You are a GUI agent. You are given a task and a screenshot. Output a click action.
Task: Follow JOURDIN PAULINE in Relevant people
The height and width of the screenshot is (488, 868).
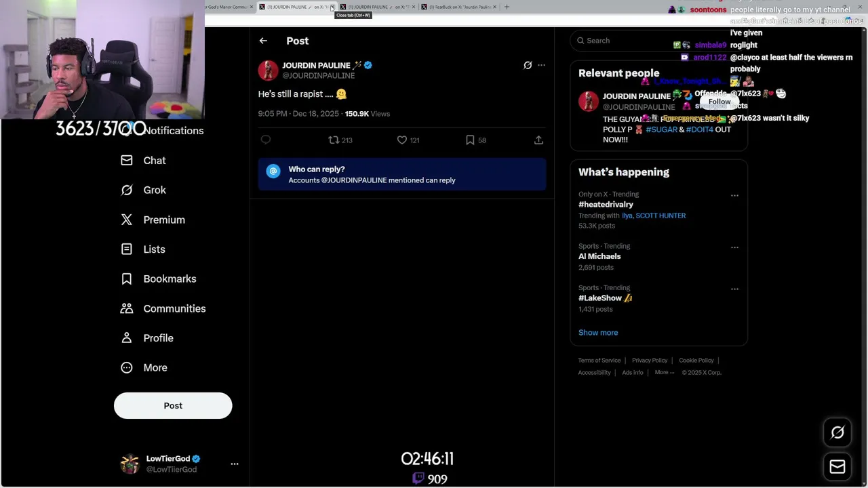pyautogui.click(x=719, y=102)
